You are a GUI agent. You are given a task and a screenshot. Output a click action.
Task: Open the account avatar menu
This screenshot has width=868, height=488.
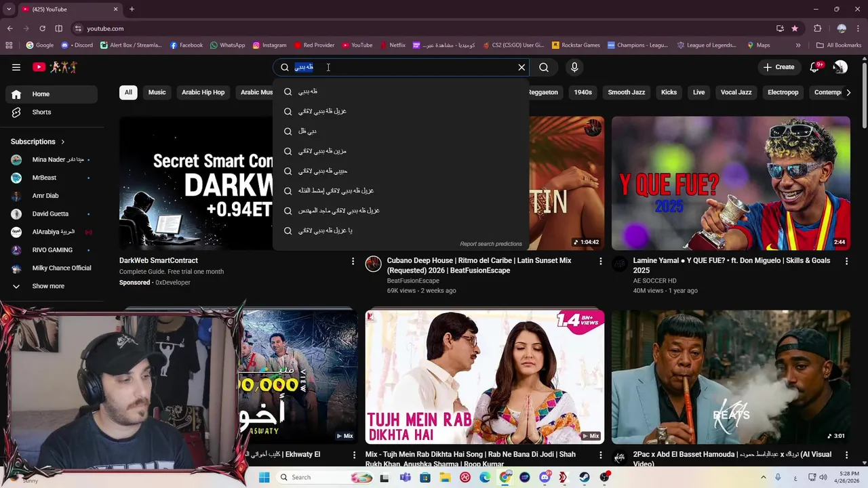840,67
